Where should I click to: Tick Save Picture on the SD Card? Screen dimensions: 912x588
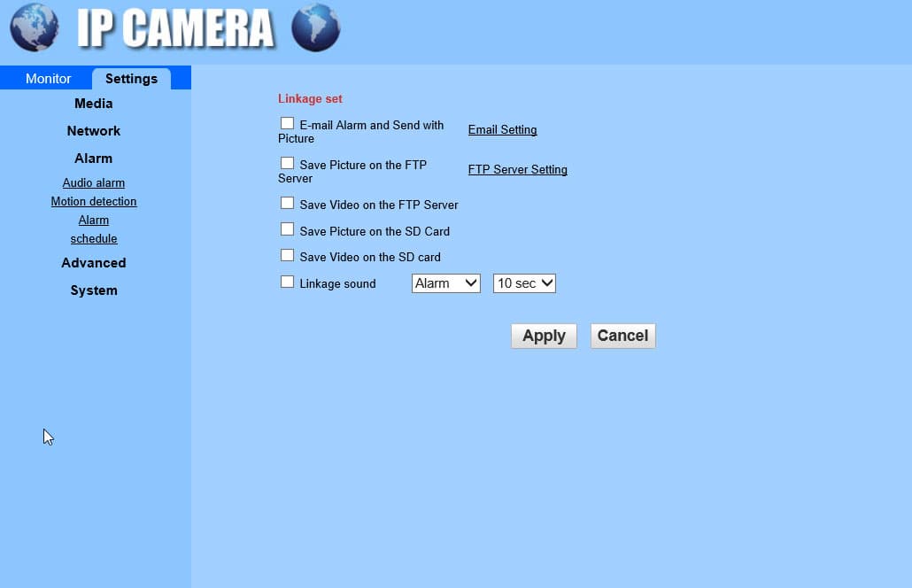pos(288,229)
